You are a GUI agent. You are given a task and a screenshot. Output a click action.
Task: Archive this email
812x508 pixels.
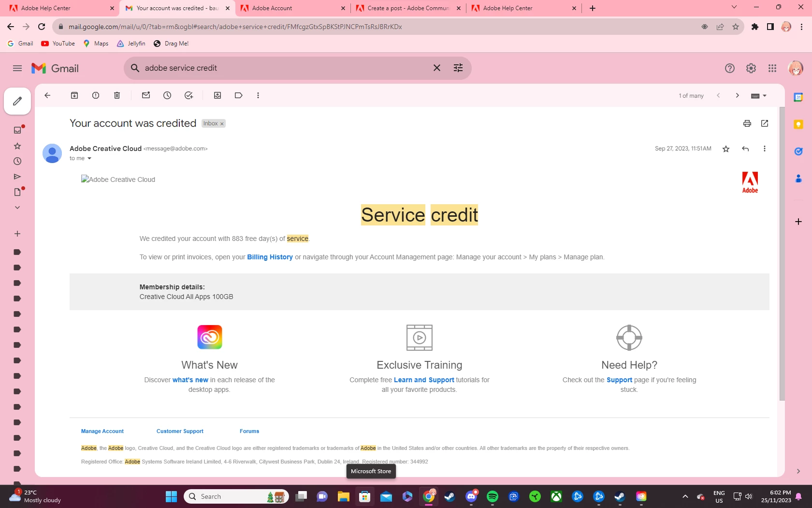click(74, 95)
